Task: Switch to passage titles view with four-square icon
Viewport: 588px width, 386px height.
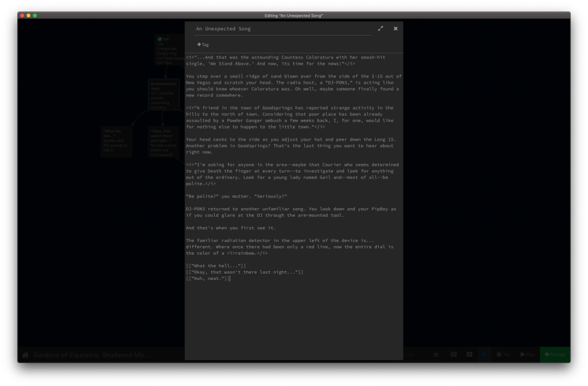Action: point(469,355)
